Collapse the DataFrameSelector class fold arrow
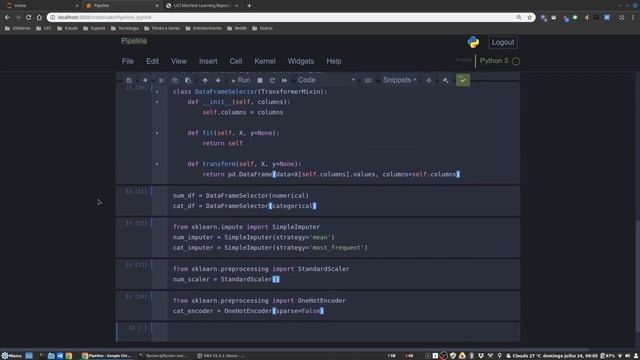This screenshot has height=360, width=640. tap(157, 92)
